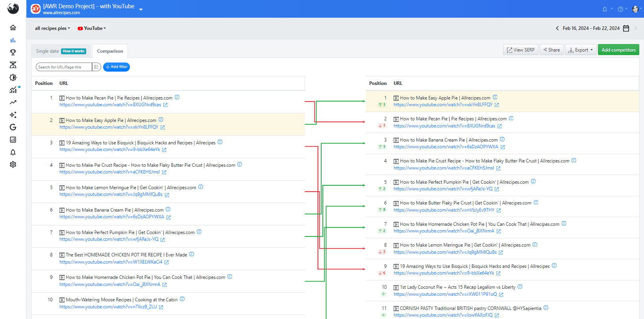This screenshot has width=644, height=319.
Task: Click the Search for URL/Page title field
Action: point(64,67)
